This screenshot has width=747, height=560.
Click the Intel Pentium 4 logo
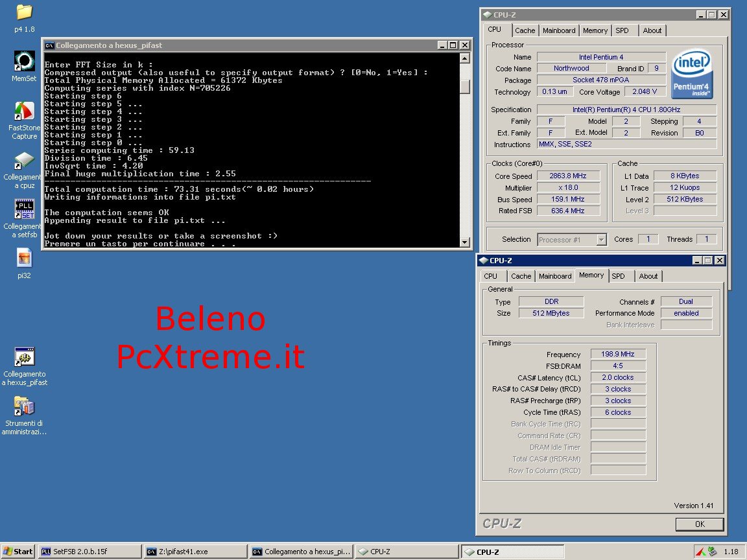692,75
